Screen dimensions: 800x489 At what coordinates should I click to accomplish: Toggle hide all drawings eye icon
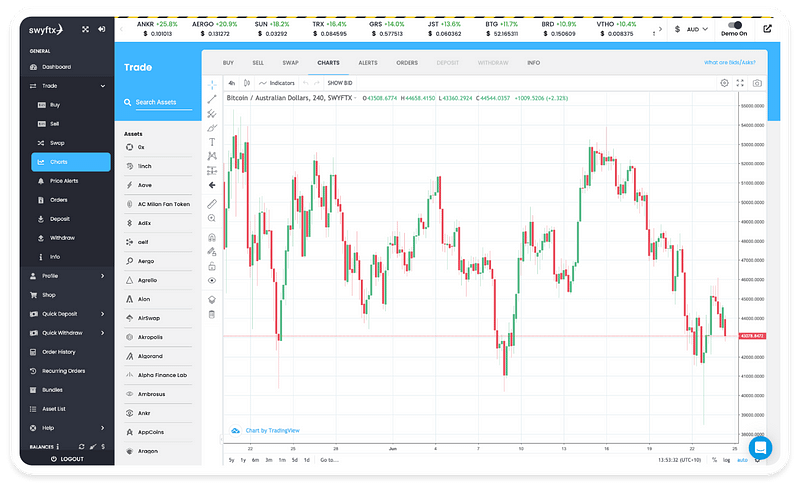(x=212, y=280)
